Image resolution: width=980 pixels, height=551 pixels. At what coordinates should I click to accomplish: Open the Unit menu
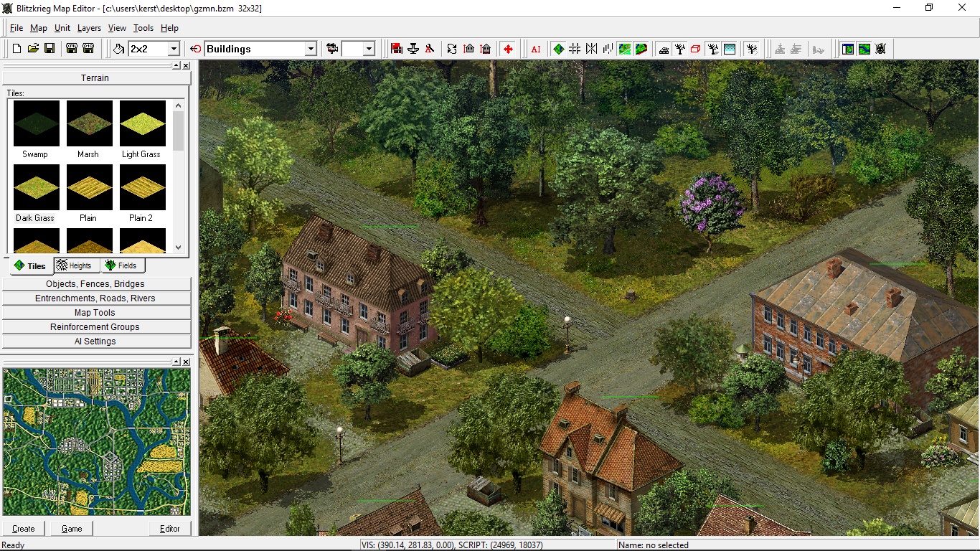point(62,28)
